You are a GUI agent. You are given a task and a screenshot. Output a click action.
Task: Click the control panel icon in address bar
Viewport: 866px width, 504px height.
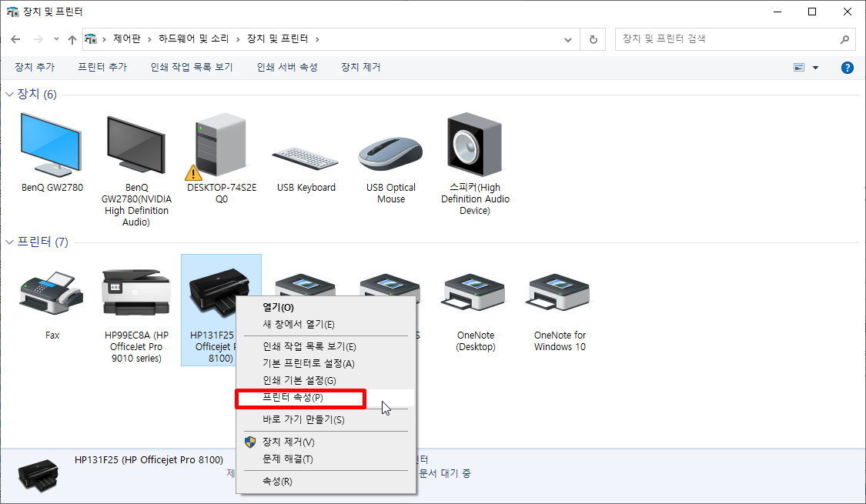click(x=91, y=39)
